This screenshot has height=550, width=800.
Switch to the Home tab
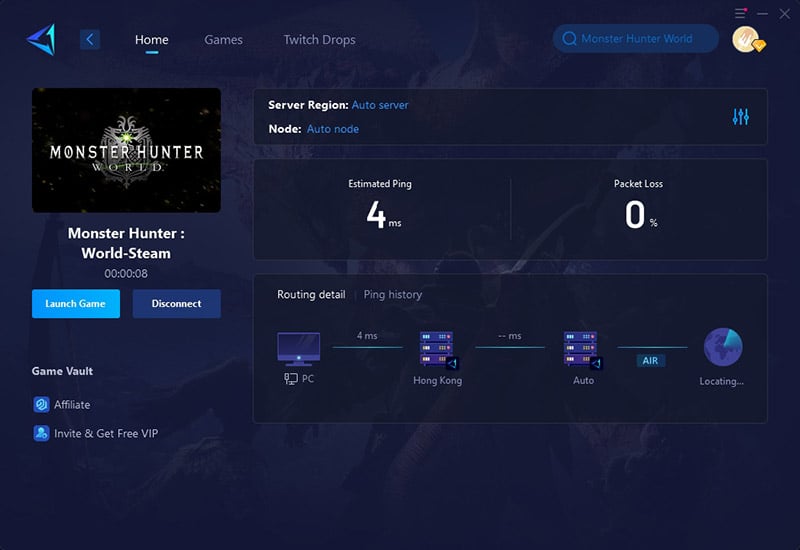coord(152,40)
